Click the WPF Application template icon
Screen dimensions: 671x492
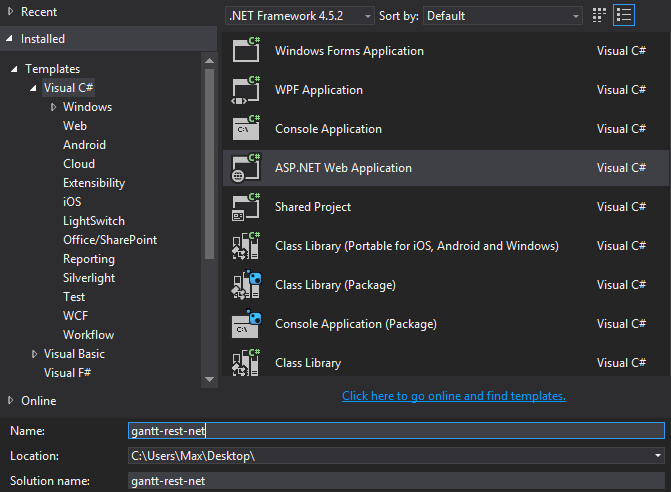pyautogui.click(x=246, y=89)
